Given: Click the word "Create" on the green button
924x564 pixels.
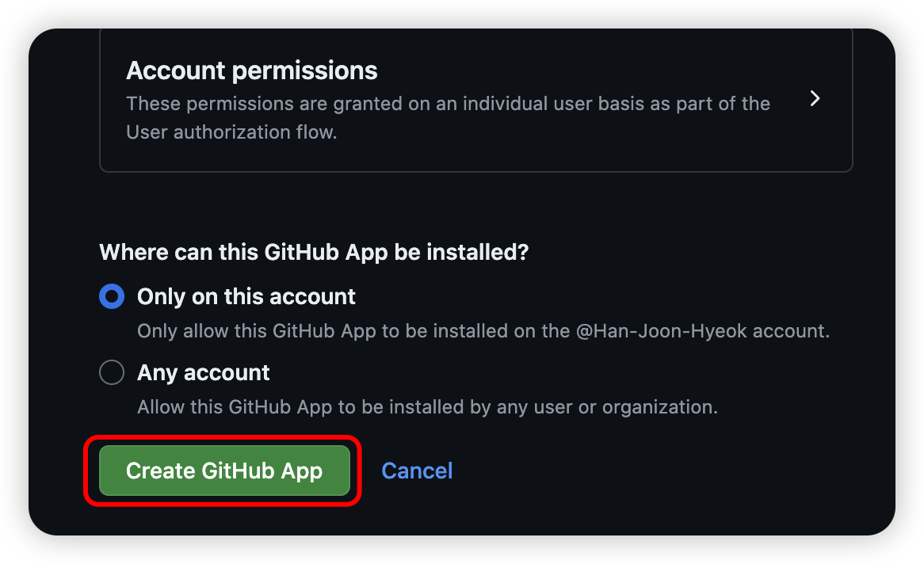Looking at the screenshot, I should coord(160,471).
